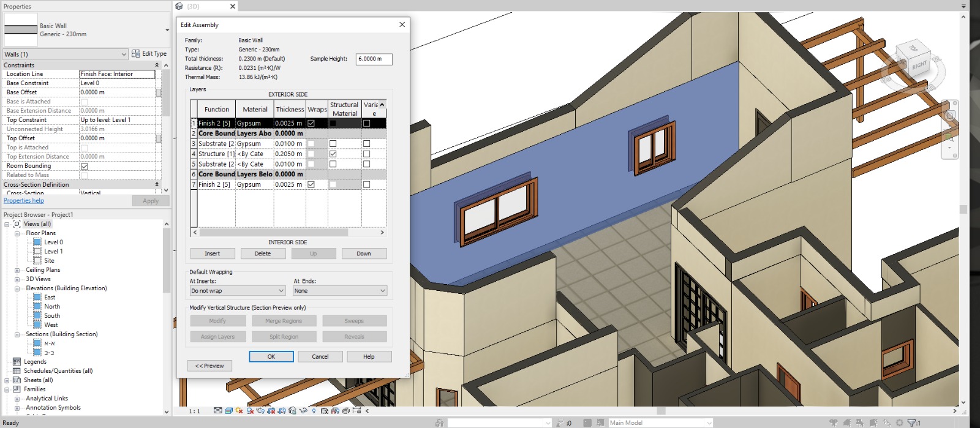This screenshot has height=428, width=980.
Task: Open the steering wheel in navigation bar
Action: coord(950,115)
